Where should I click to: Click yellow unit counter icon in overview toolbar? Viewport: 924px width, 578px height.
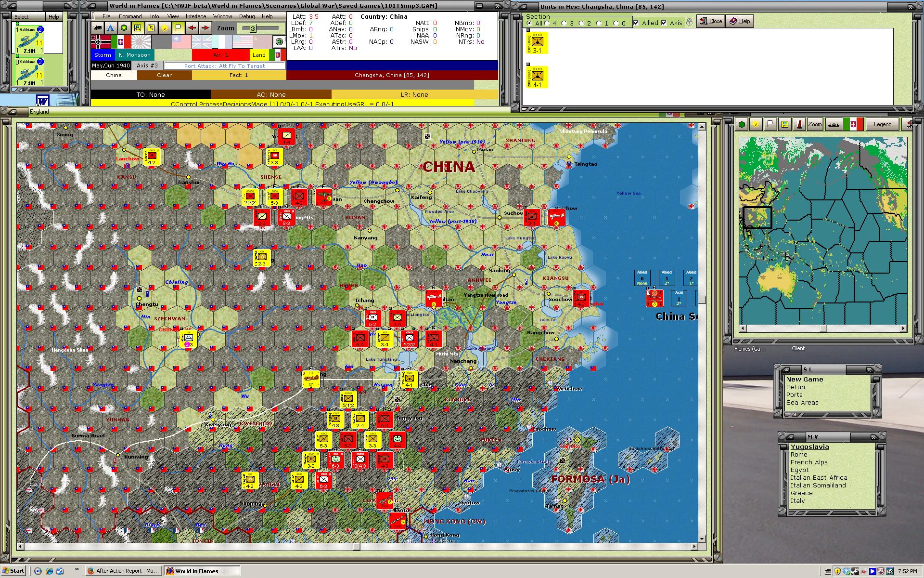click(x=784, y=124)
